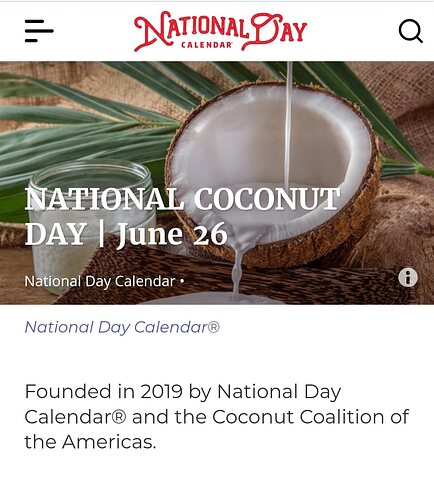This screenshot has height=500, width=434.
Task: Click the word DAY in the headline
Action: (56, 234)
